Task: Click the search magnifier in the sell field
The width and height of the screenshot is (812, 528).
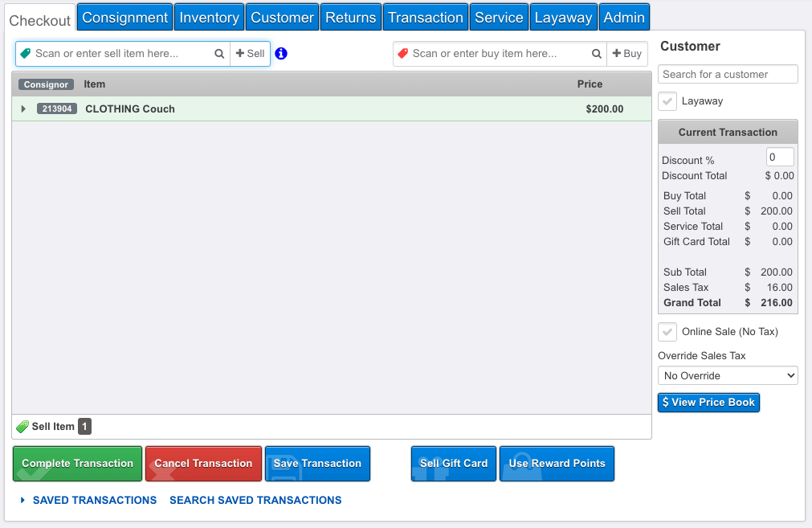Action: [219, 54]
